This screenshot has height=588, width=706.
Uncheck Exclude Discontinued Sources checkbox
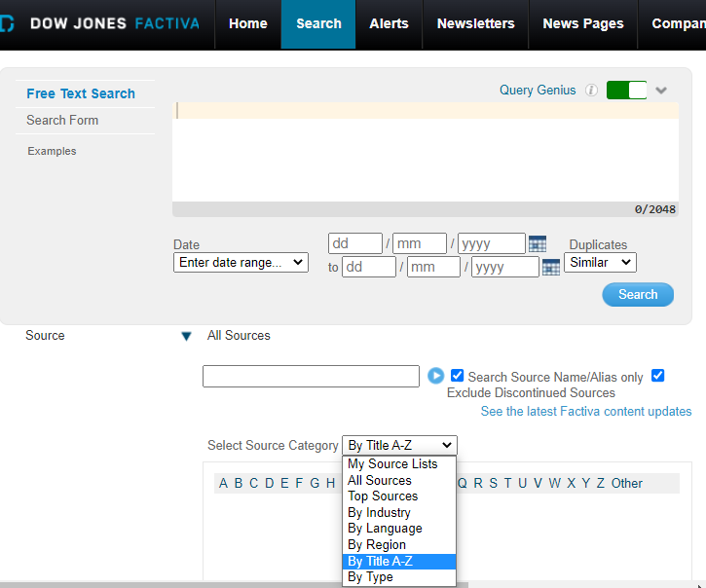(x=657, y=375)
